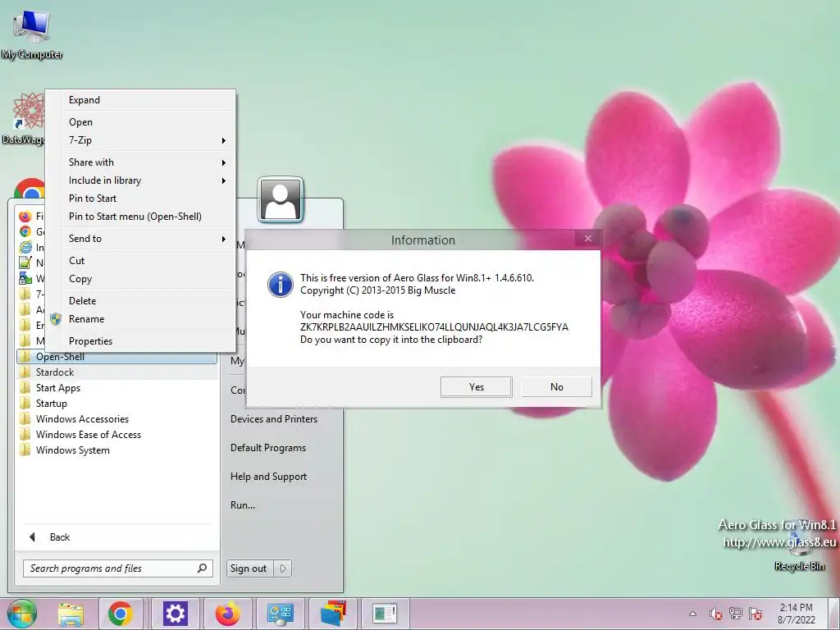Screen dimensions: 840x630
Task: Open Devices and Printers
Action: 274,419
